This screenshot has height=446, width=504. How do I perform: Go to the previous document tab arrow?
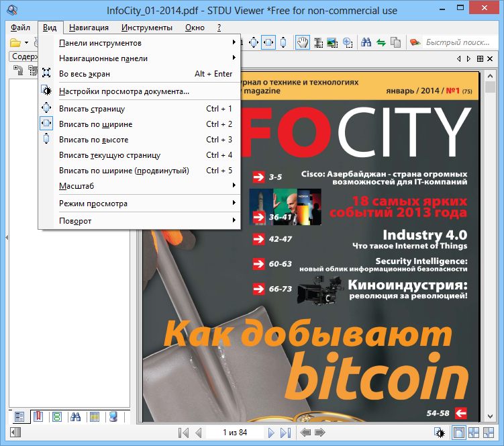(x=458, y=59)
